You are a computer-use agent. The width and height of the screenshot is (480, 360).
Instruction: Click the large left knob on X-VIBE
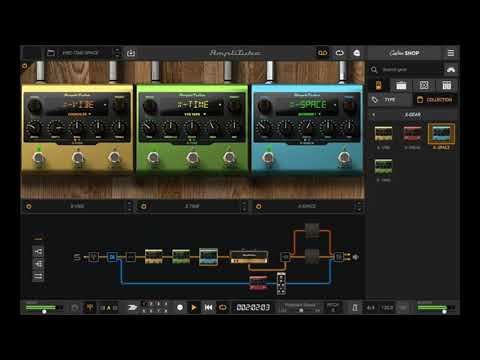[x=35, y=106]
